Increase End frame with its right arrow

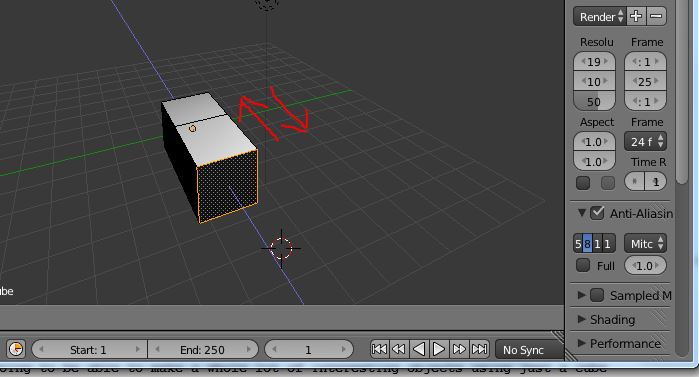(249, 349)
